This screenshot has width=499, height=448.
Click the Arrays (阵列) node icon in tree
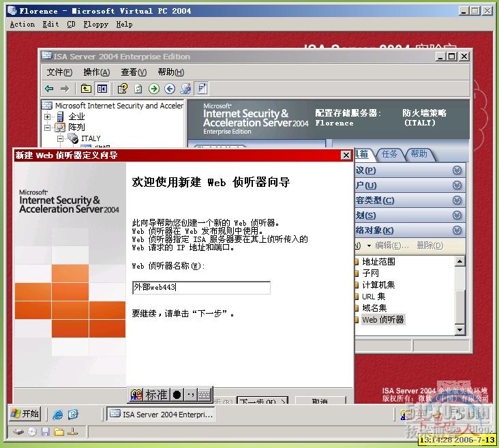tap(60, 128)
